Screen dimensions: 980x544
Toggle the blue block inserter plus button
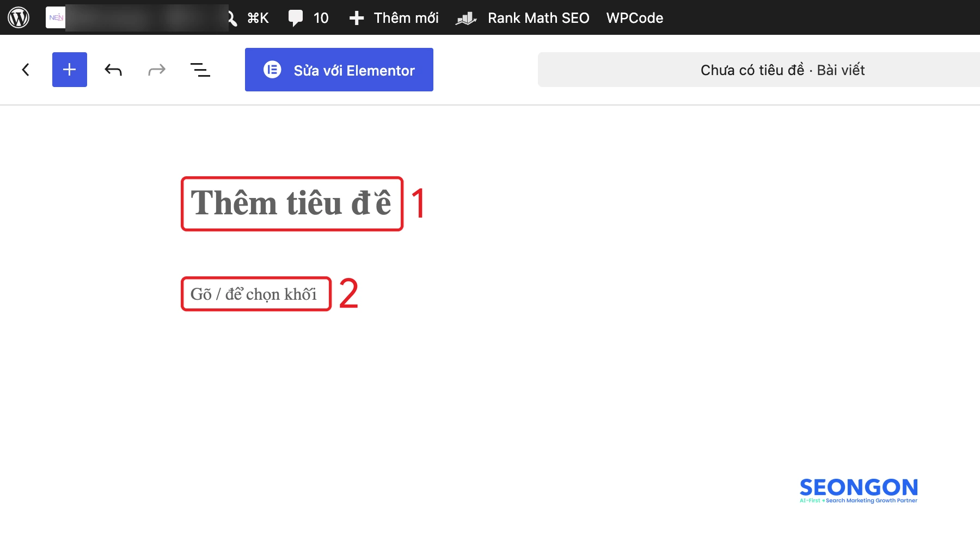click(x=70, y=70)
